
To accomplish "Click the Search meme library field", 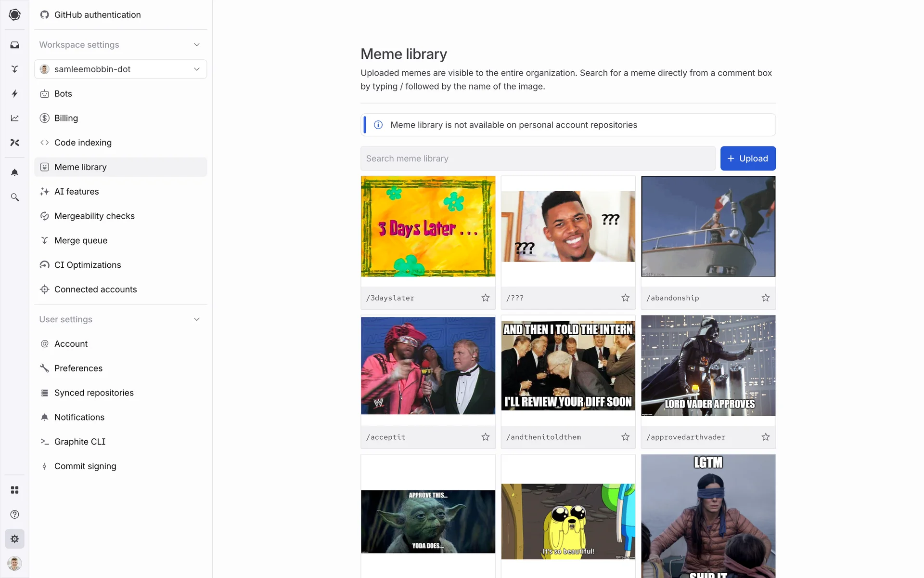I will click(x=538, y=158).
